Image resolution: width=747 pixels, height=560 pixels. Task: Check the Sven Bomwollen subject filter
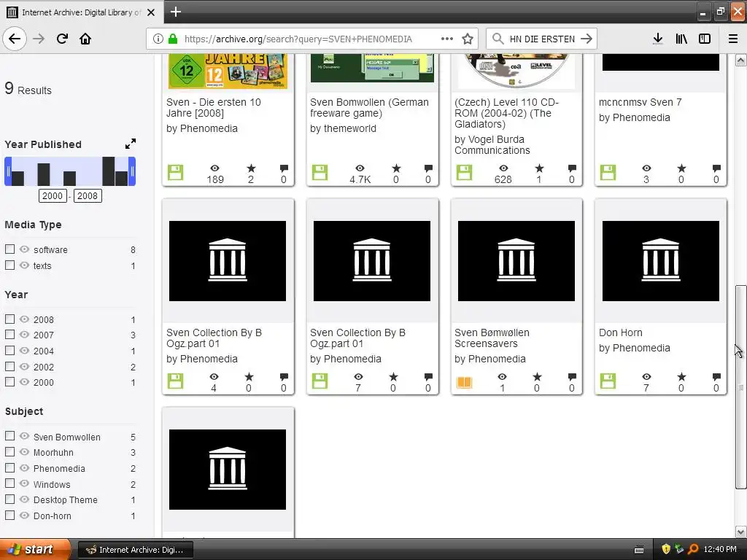point(9,436)
